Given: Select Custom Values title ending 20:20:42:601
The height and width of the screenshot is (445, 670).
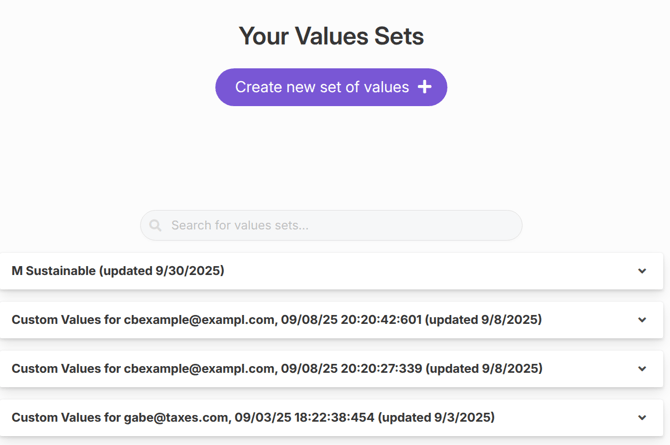Looking at the screenshot, I should (x=276, y=320).
